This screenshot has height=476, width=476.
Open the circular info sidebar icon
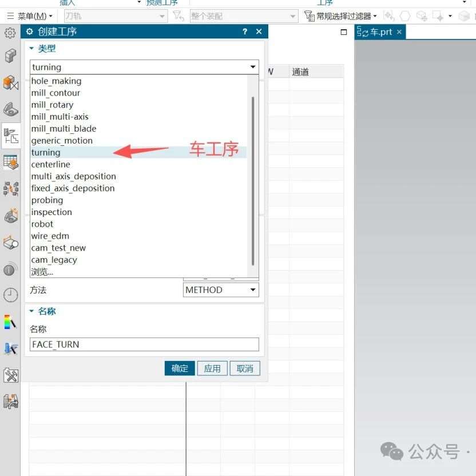tap(10, 269)
